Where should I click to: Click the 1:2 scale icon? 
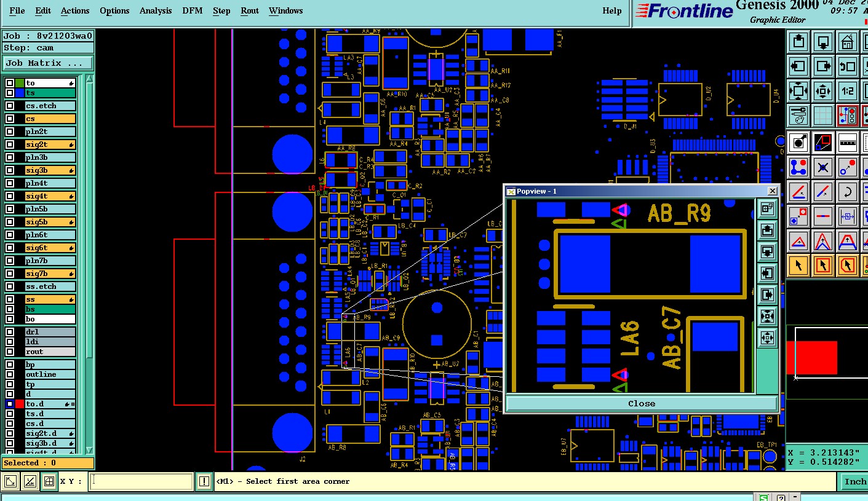848,91
